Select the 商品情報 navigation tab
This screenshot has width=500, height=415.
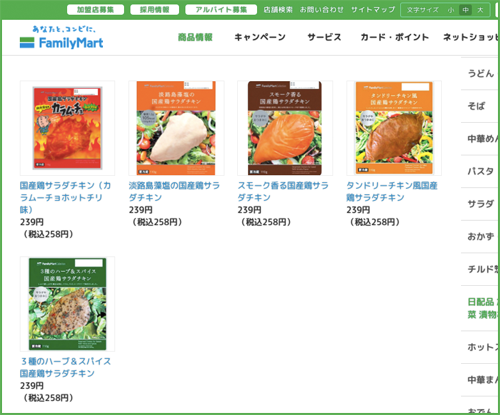tap(195, 37)
